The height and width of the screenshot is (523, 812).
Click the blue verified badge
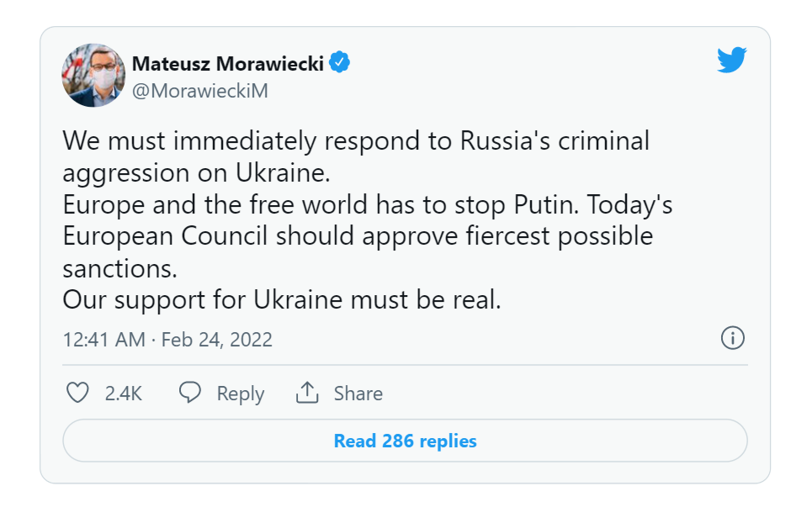tap(340, 62)
